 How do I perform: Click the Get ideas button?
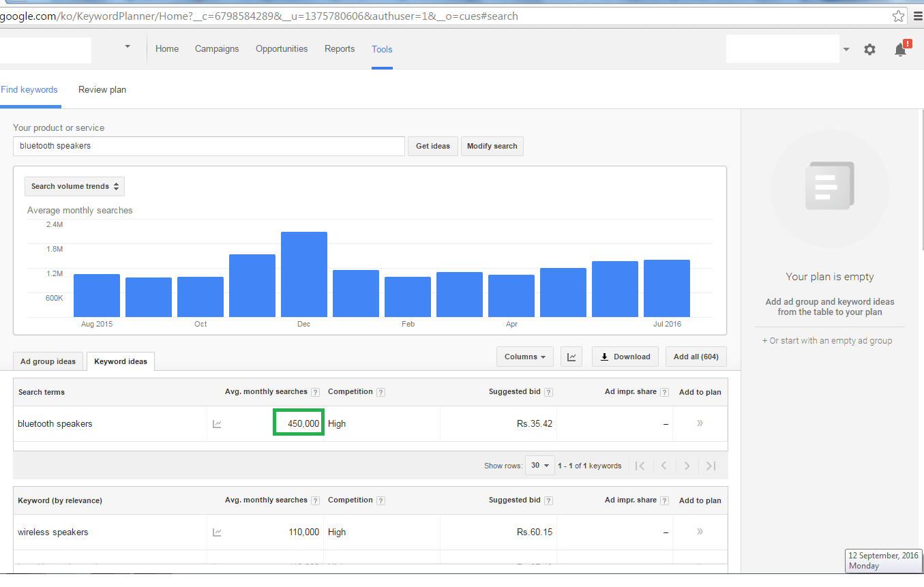coord(432,145)
